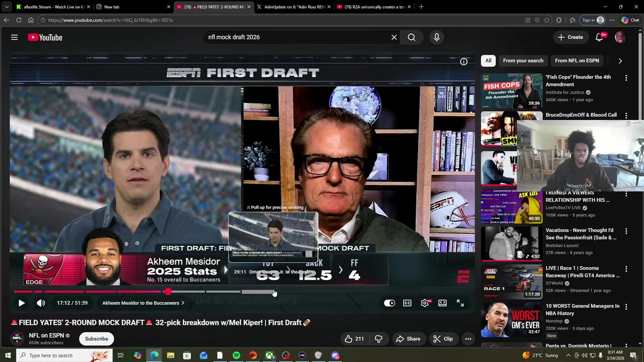Open the taskbar weather widget

[540, 355]
